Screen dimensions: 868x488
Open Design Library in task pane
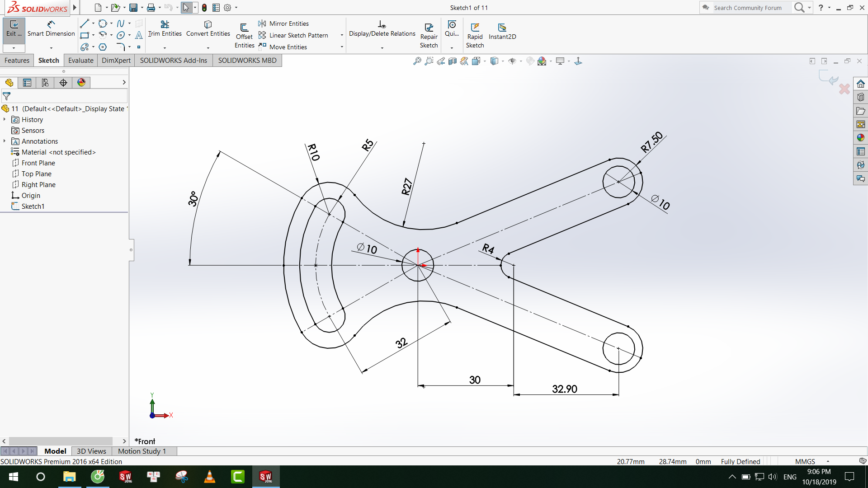point(860,97)
